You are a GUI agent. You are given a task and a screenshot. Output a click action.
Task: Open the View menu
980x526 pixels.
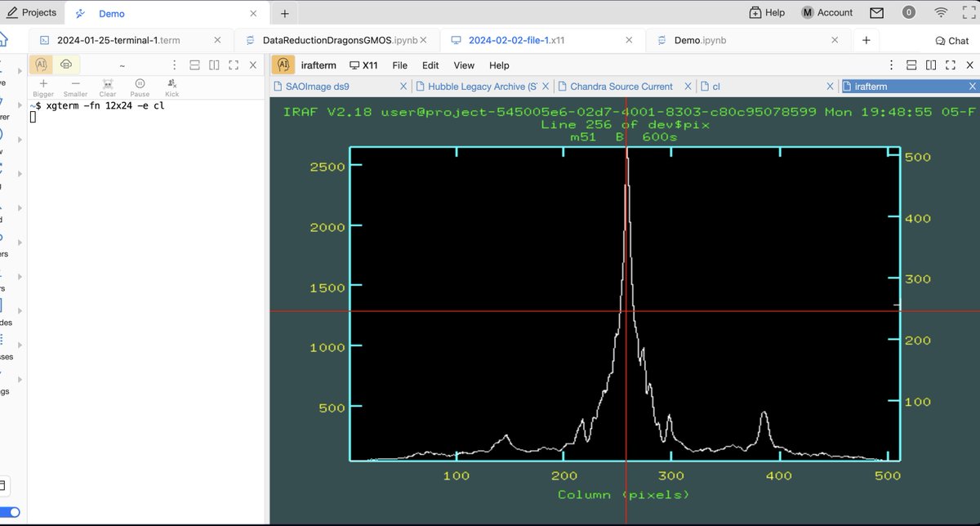[x=464, y=65]
